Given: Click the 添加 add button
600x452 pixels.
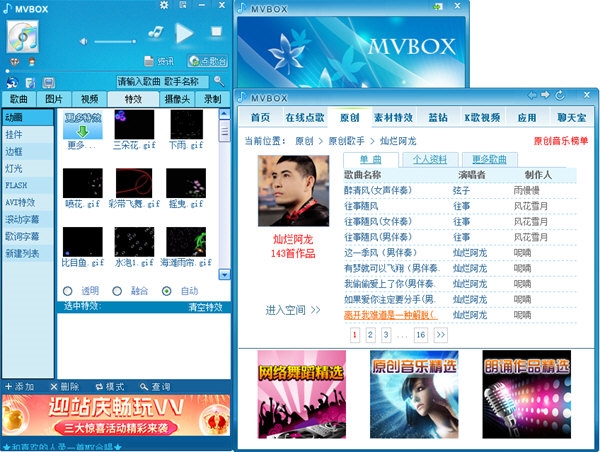Looking at the screenshot, I should [20, 387].
